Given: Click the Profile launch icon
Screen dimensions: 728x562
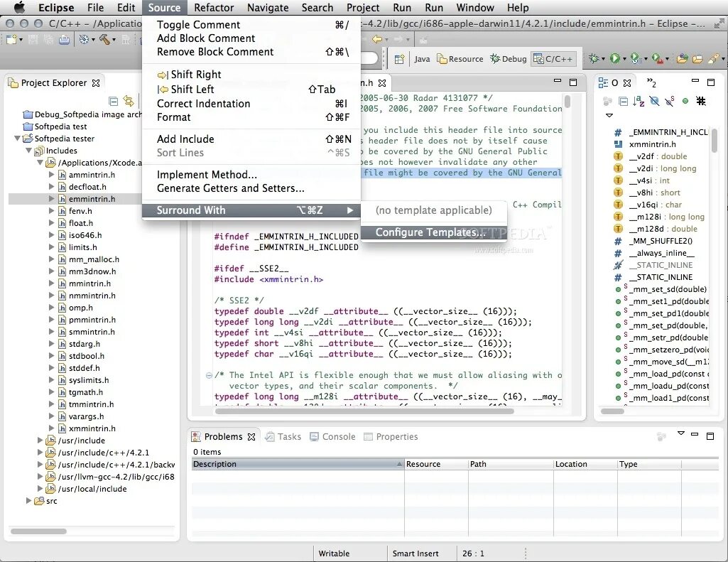Looking at the screenshot, I should click(x=635, y=58).
